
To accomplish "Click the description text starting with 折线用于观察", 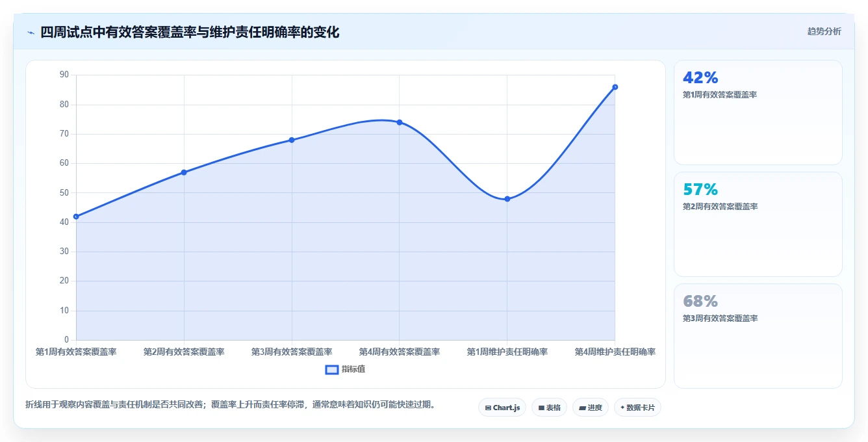I will (x=230, y=404).
